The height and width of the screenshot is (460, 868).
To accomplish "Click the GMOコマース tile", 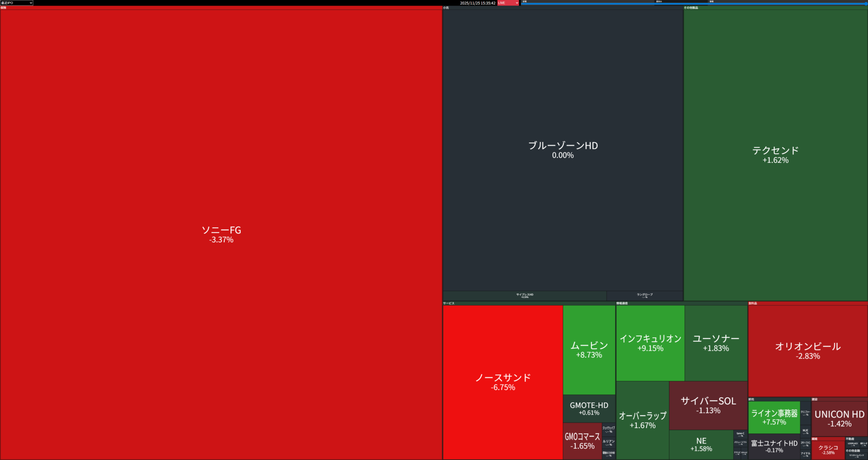I will click(582, 441).
